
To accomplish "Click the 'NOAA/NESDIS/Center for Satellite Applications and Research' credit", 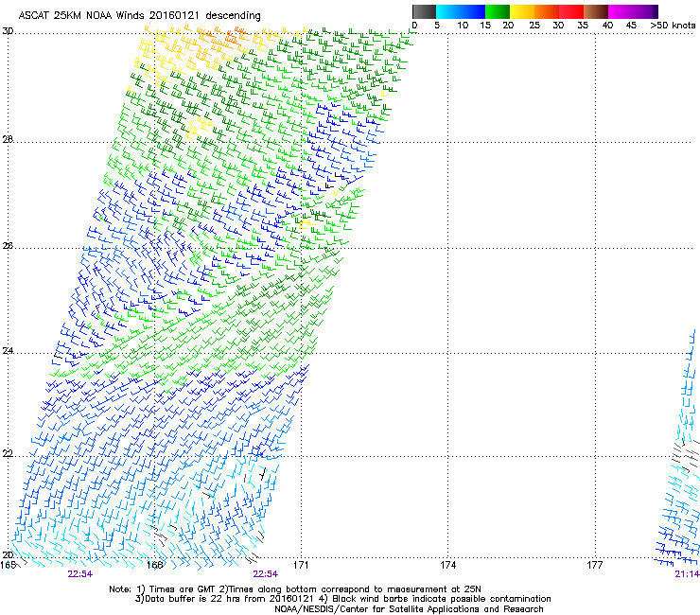I will 409,609.
